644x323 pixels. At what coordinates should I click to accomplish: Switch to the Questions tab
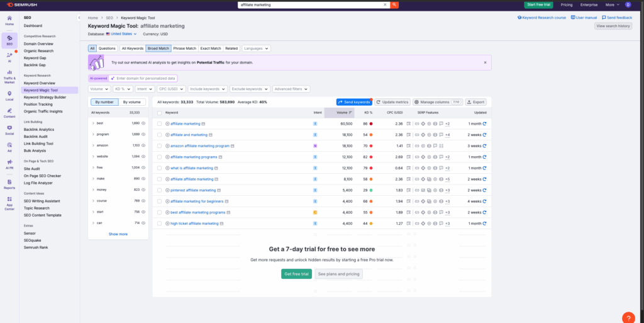pos(107,48)
